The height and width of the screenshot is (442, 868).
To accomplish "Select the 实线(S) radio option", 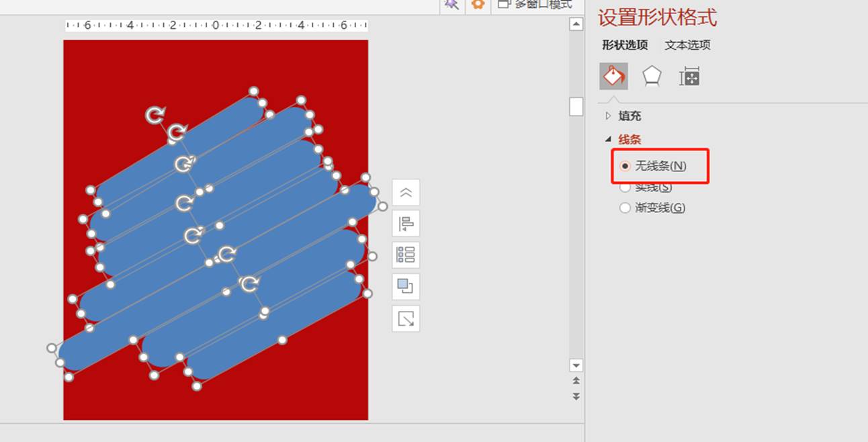I will tap(625, 187).
